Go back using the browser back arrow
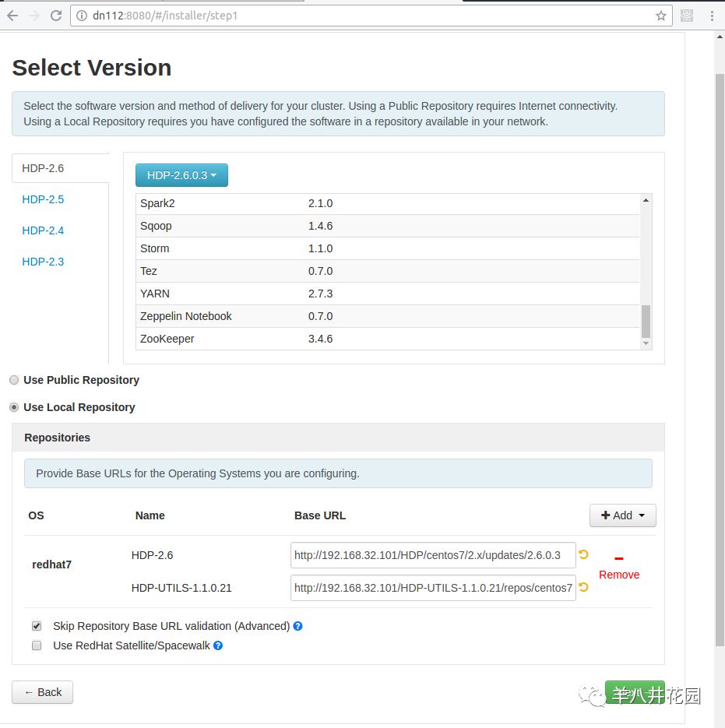The height and width of the screenshot is (728, 725). click(x=12, y=16)
